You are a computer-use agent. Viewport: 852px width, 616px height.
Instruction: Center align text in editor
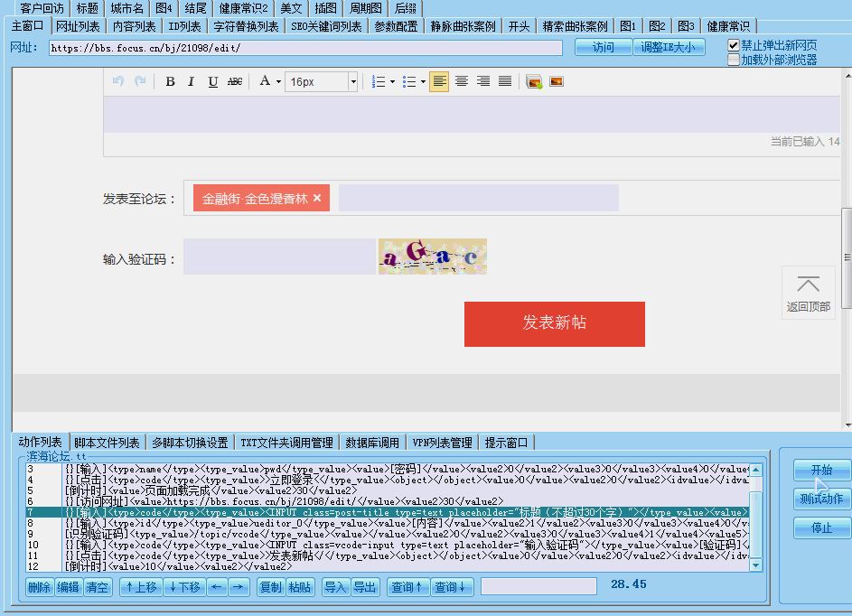pos(462,81)
